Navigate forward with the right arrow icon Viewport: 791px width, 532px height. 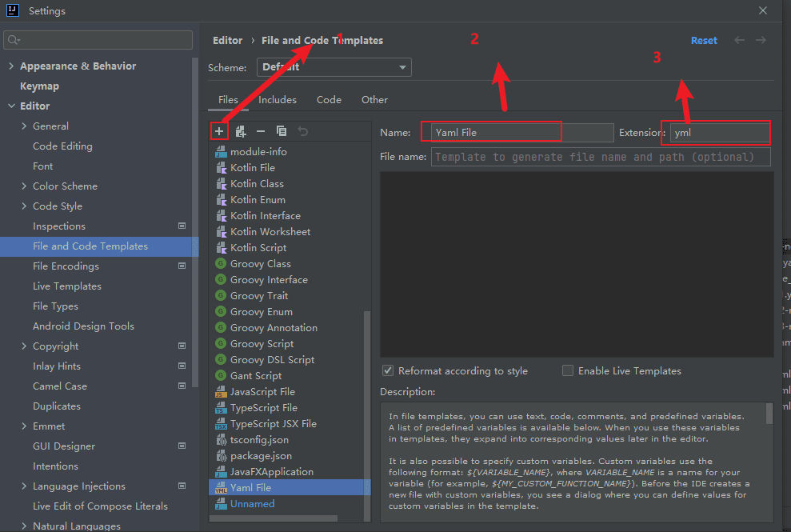click(x=761, y=40)
